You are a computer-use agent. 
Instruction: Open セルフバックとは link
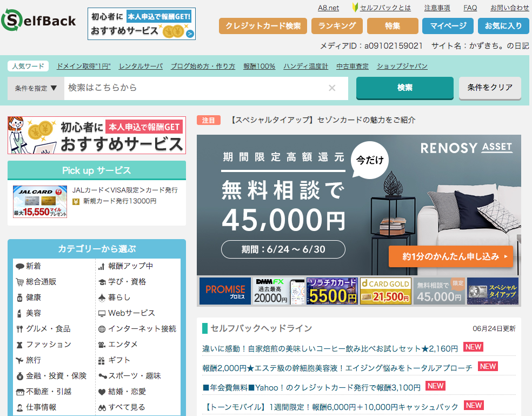click(x=385, y=8)
